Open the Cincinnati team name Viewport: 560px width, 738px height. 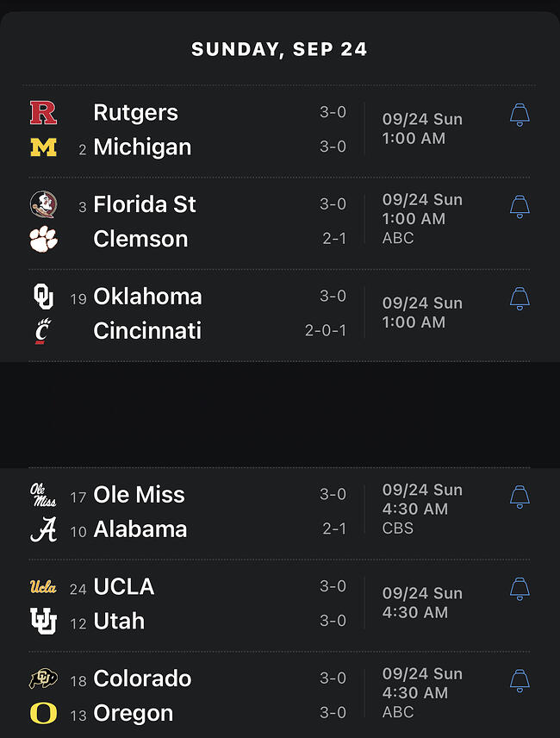click(147, 331)
